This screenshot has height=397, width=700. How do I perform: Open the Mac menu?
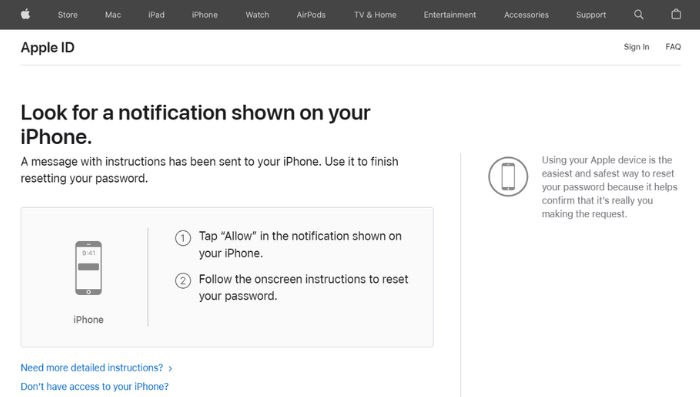pos(113,15)
